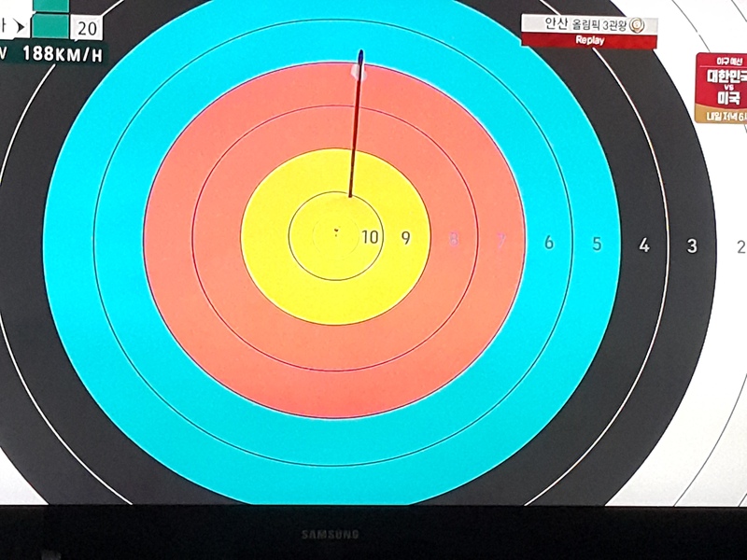Select the red Replay label

(589, 40)
